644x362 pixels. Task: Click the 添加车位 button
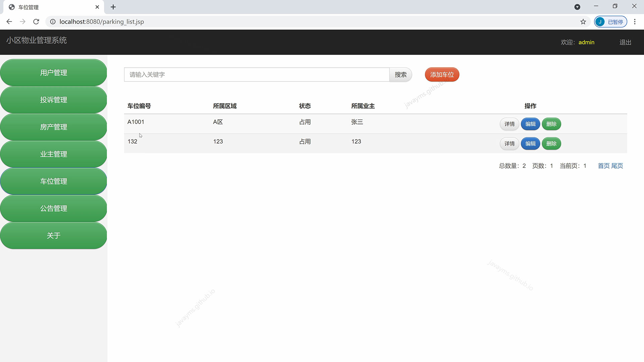coord(441,74)
